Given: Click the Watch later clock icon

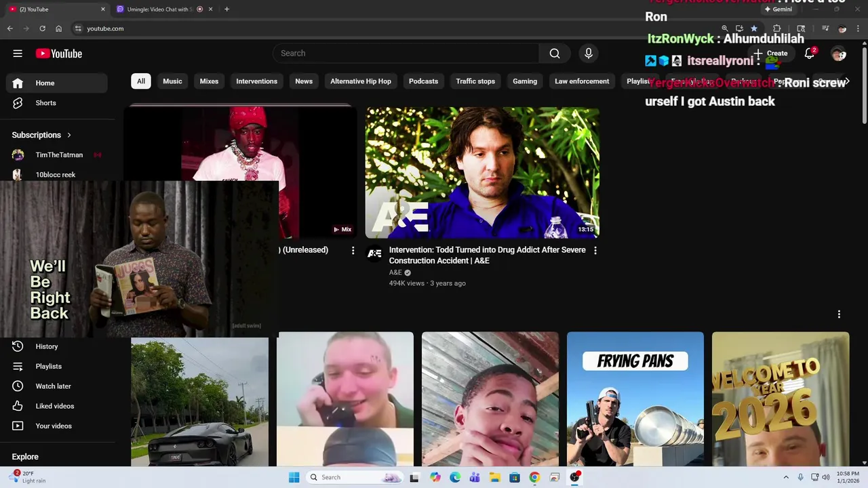Looking at the screenshot, I should [18, 386].
